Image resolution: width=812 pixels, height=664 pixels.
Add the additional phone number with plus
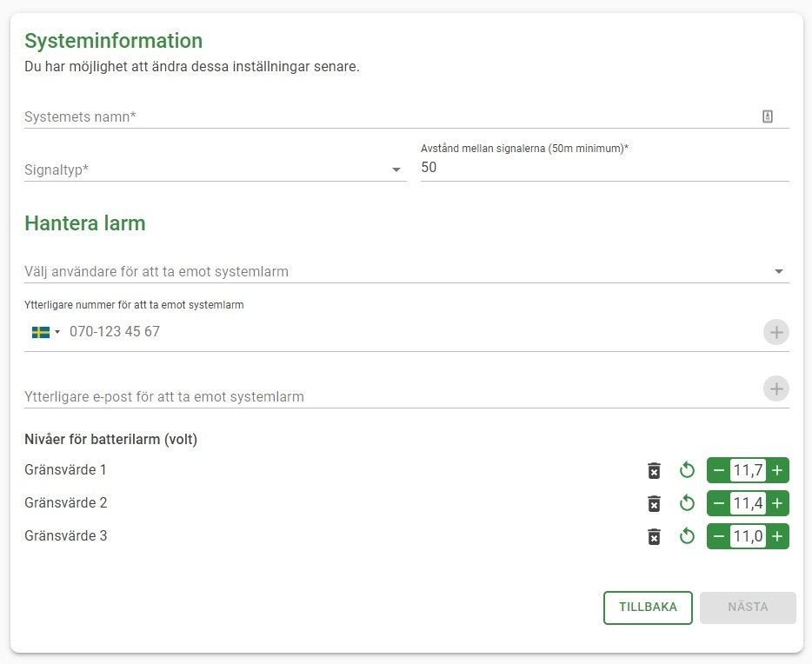click(x=775, y=332)
